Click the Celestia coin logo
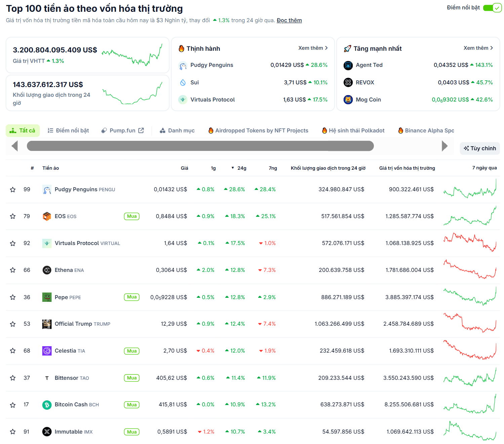This screenshot has height=444, width=504. pyautogui.click(x=47, y=351)
